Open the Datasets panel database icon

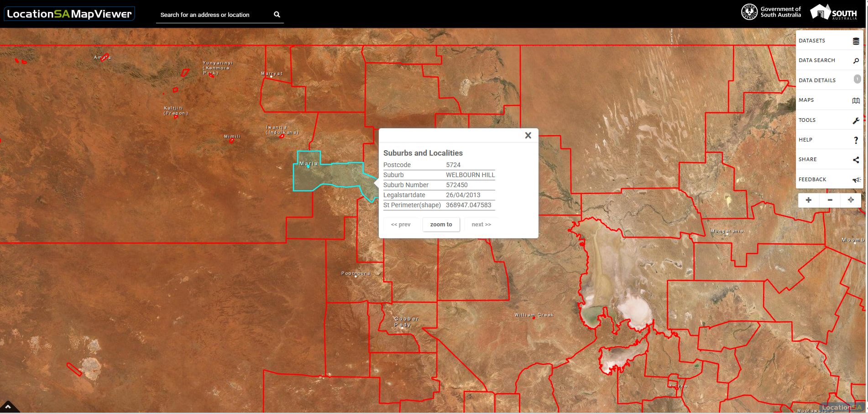point(856,40)
